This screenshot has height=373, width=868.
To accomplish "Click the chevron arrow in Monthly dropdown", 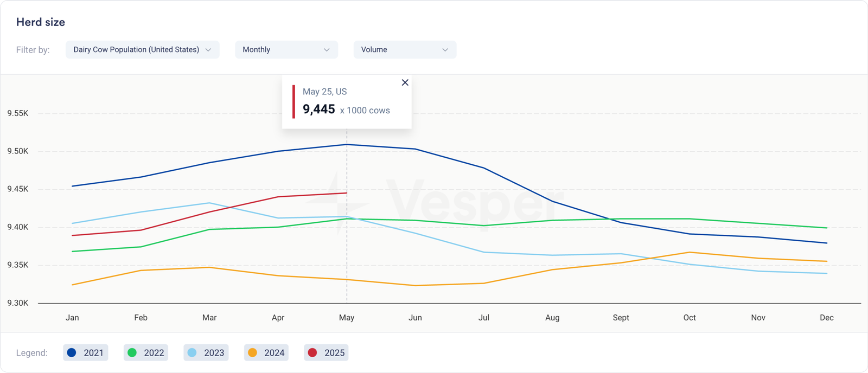I will pos(327,50).
